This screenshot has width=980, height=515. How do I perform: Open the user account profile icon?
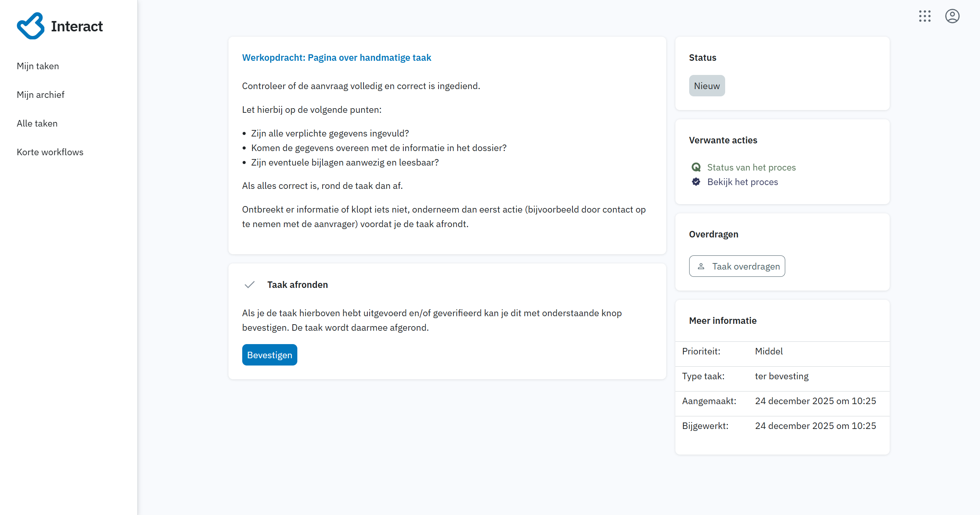point(952,16)
